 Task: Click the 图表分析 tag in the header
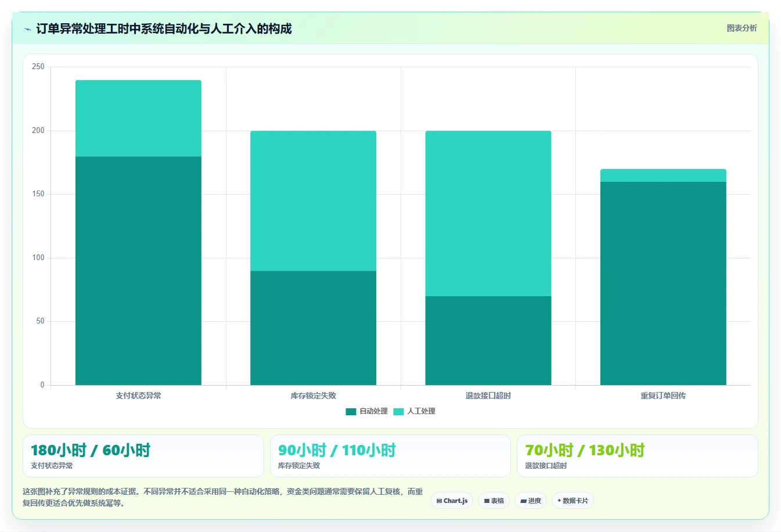click(x=742, y=28)
